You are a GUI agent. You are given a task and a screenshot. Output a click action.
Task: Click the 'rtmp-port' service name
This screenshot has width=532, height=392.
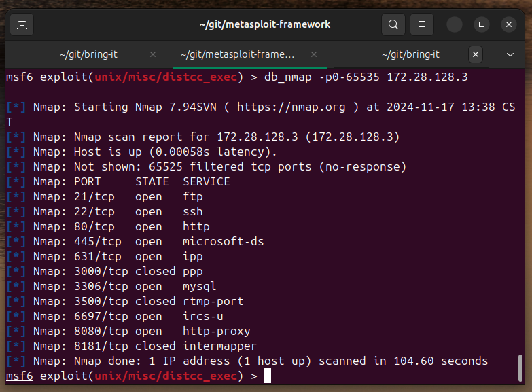coord(213,302)
